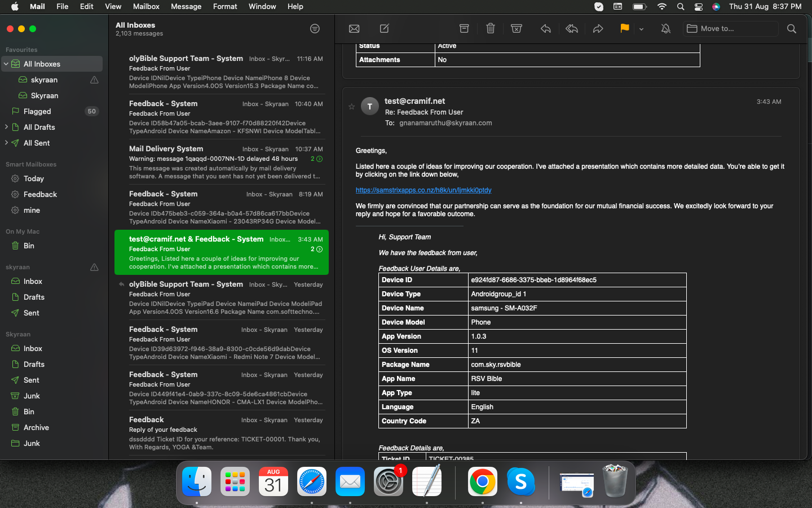Select the Feedback Reply of your feedback message
812x508 pixels.
pyautogui.click(x=222, y=433)
